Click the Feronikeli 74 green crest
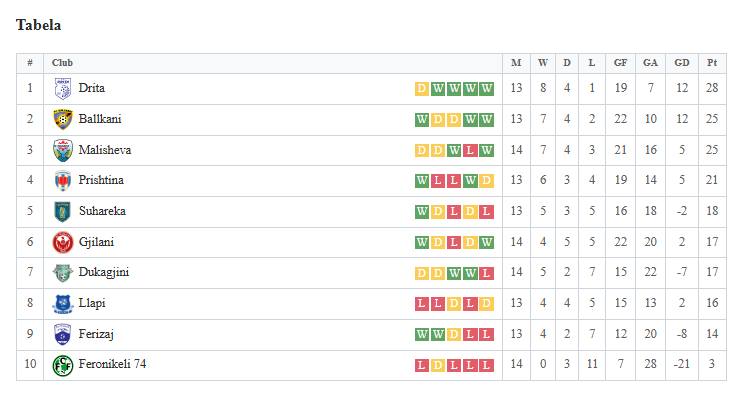This screenshot has height=401, width=742. point(62,365)
